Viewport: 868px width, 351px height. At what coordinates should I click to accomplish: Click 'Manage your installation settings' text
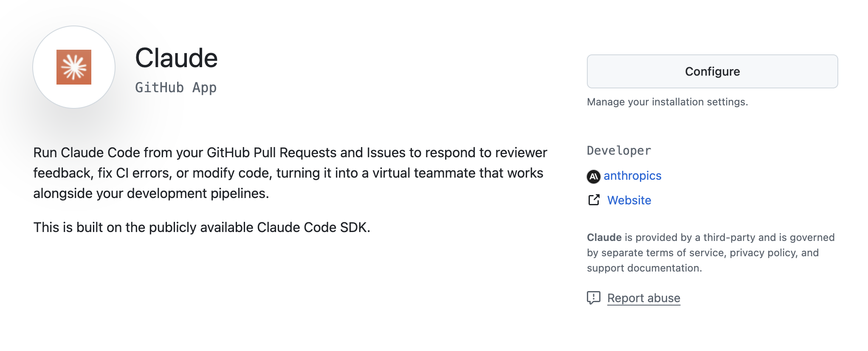pos(668,102)
